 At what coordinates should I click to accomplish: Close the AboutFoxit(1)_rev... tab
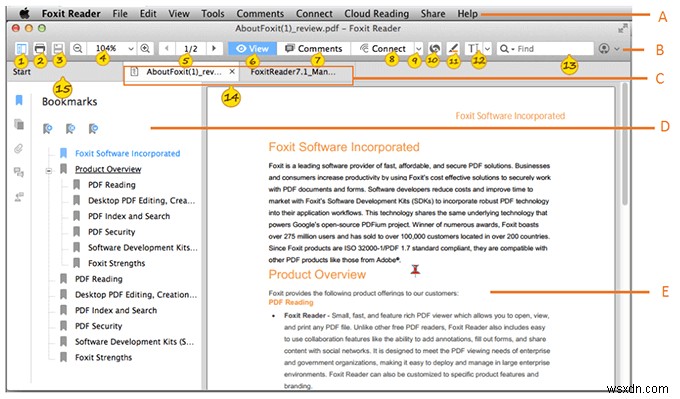tap(232, 72)
